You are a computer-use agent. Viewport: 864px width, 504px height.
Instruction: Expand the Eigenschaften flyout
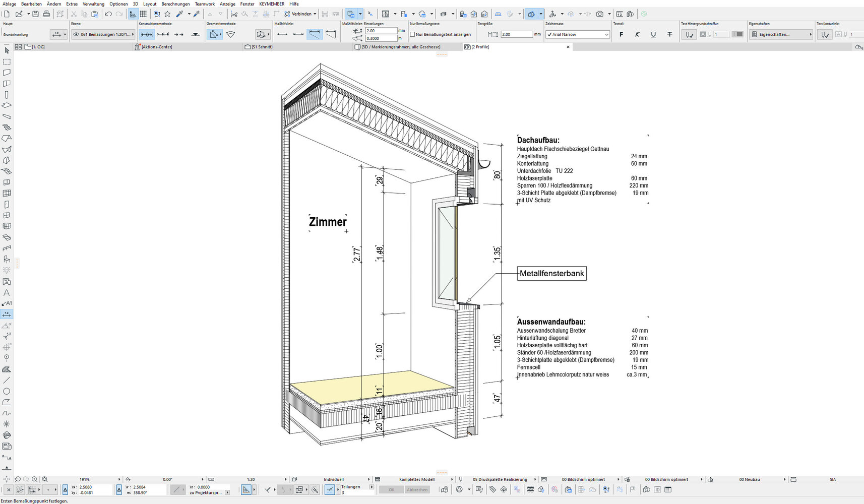(x=811, y=34)
